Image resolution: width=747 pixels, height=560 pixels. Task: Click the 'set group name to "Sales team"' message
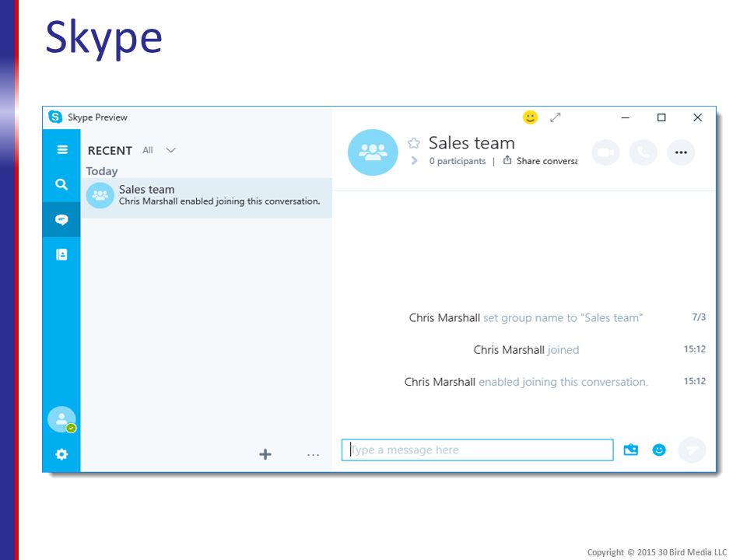coord(526,317)
